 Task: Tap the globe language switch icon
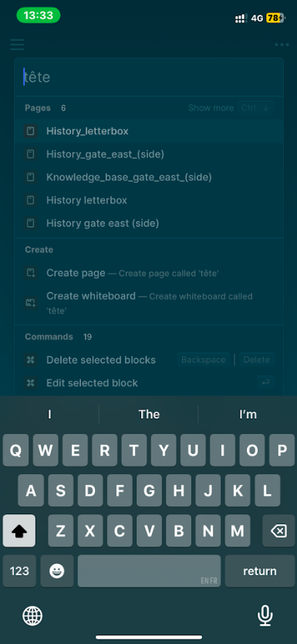(32, 615)
